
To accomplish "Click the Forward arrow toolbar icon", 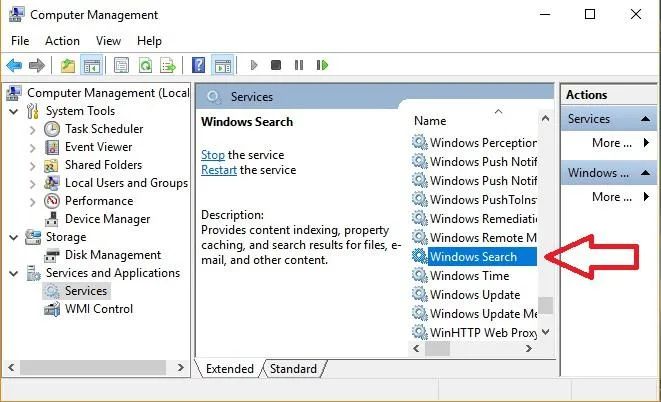I will pos(37,65).
